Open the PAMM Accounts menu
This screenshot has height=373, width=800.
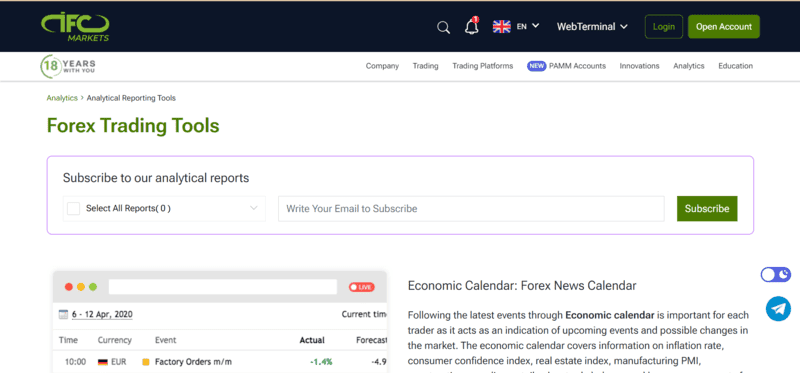578,66
